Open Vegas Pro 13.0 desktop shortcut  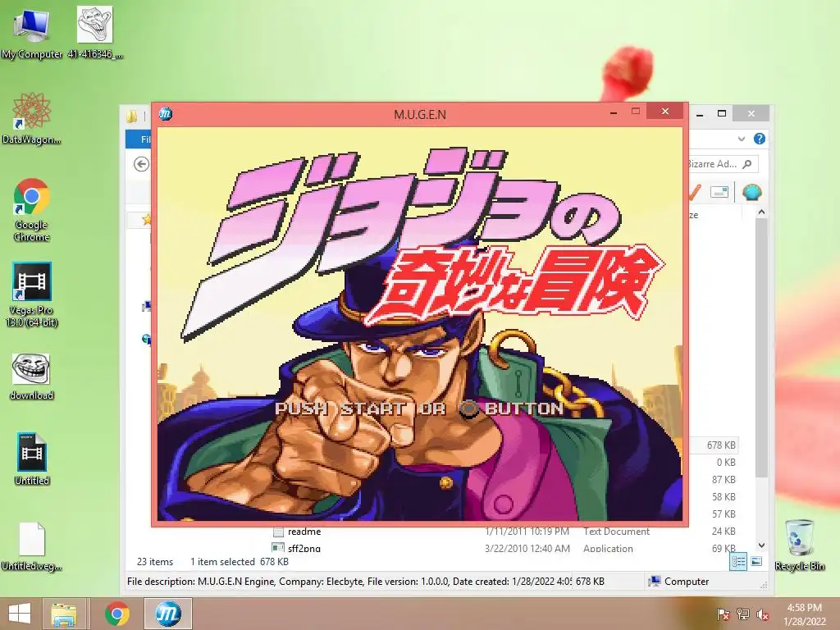pos(31,294)
